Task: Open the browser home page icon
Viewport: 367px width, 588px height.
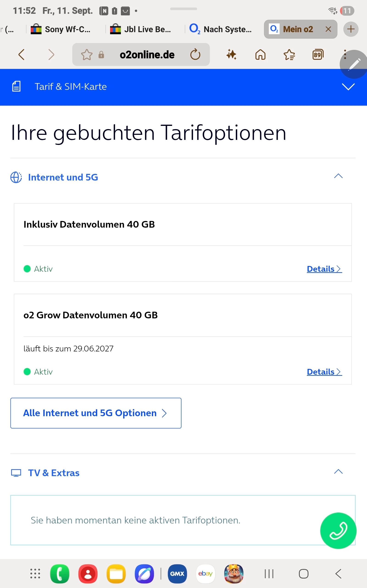Action: point(260,54)
